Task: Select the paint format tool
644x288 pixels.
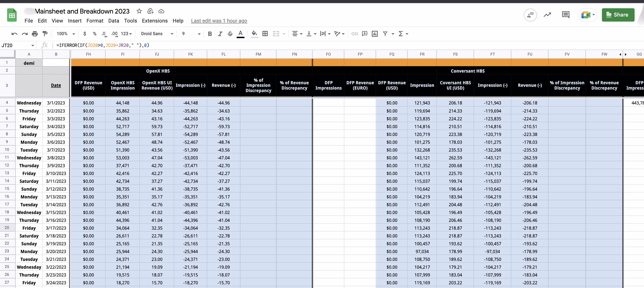Action: point(45,34)
